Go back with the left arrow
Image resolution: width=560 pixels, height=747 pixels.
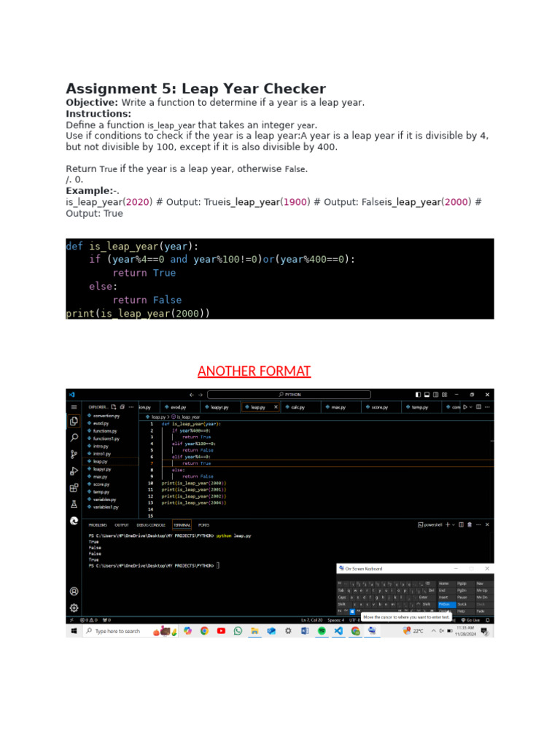point(192,395)
